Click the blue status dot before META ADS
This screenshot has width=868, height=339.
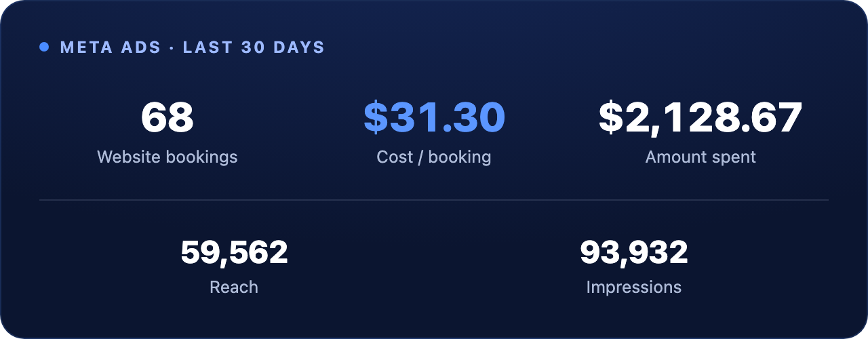click(44, 47)
